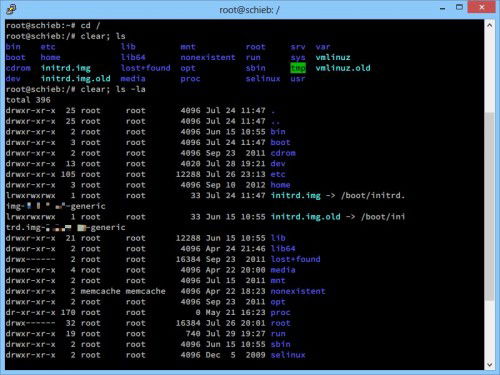Click the dev entry in long listing
This screenshot has width=500, height=375.
click(x=278, y=164)
